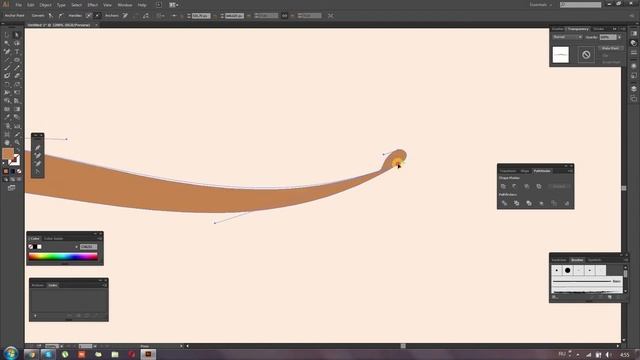Click the Expand button in Pathfinder

[x=559, y=186]
